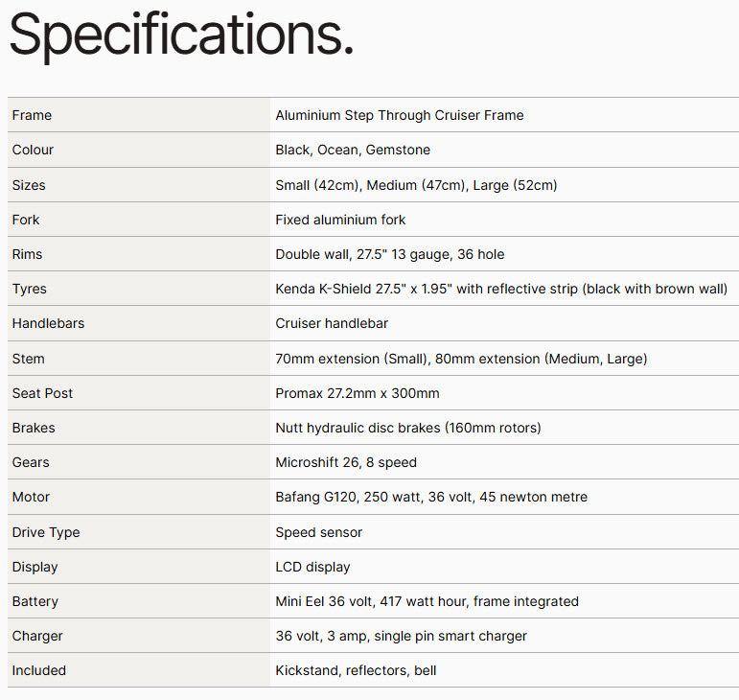Click the Fixed aluminium fork text
The height and width of the screenshot is (700, 739).
(340, 220)
